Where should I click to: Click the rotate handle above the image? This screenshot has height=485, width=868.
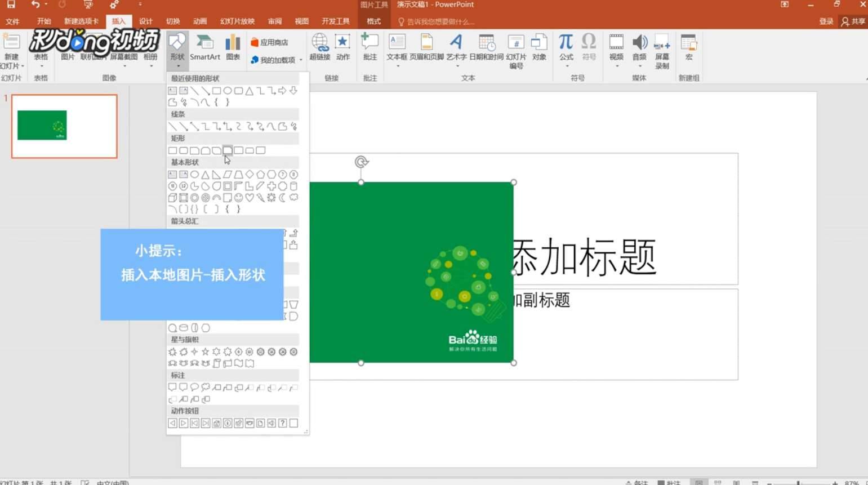coord(362,162)
